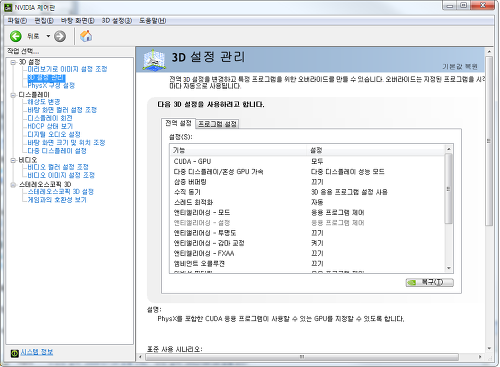The width and height of the screenshot is (500, 367).
Task: Open 비디오 컬러 설정 조정 page
Action: click(58, 167)
